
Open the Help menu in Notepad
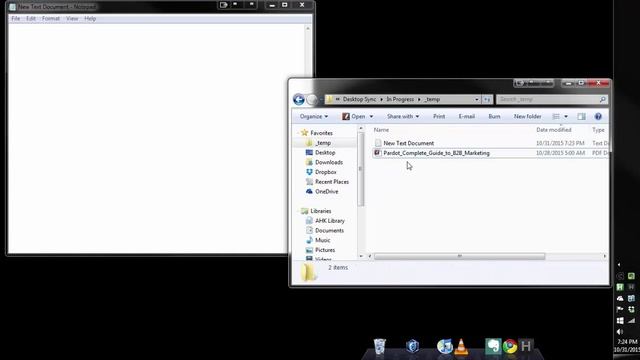pyautogui.click(x=90, y=19)
